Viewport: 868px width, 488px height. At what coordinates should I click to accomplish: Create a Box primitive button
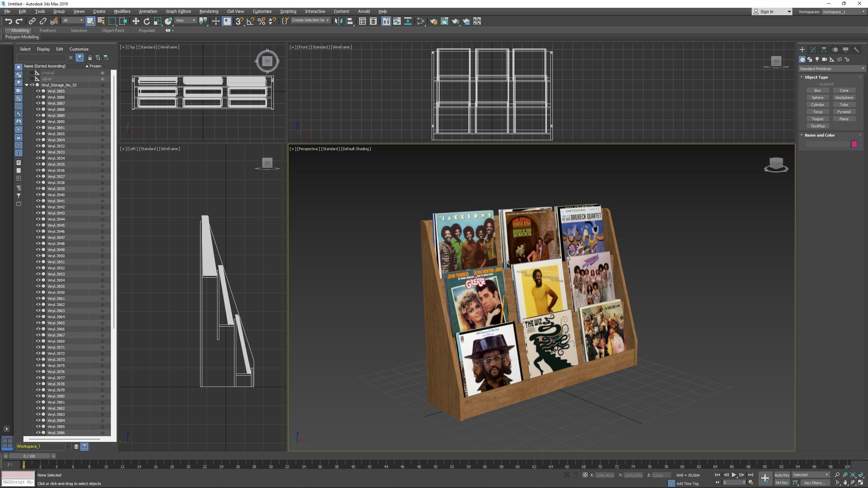817,90
